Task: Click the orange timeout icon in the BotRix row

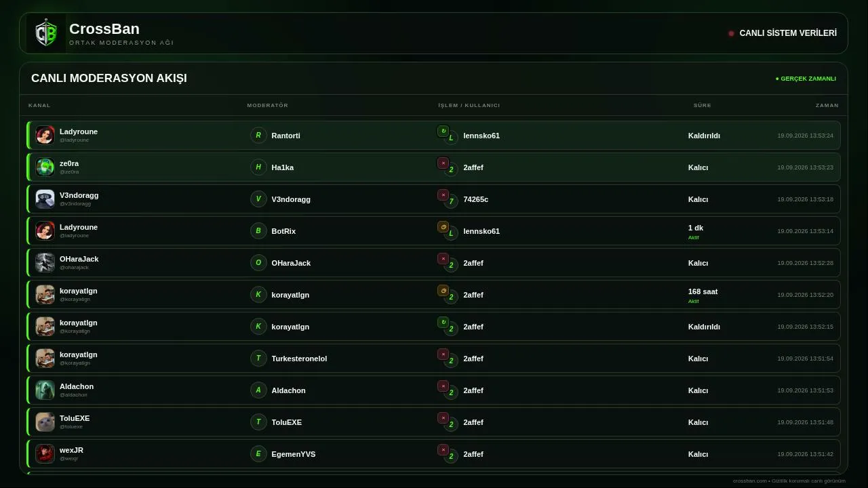Action: tap(443, 226)
